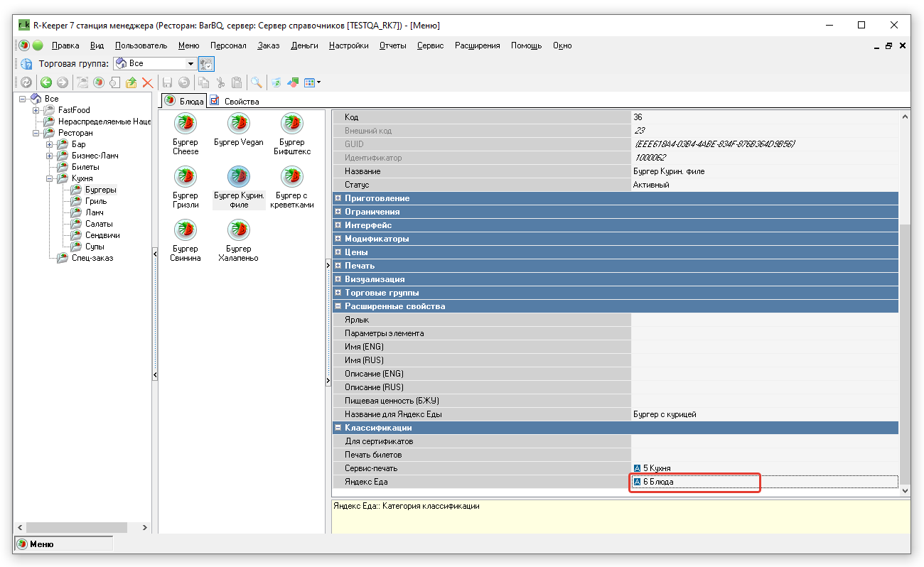Expand the FastFood tree node

click(x=36, y=110)
